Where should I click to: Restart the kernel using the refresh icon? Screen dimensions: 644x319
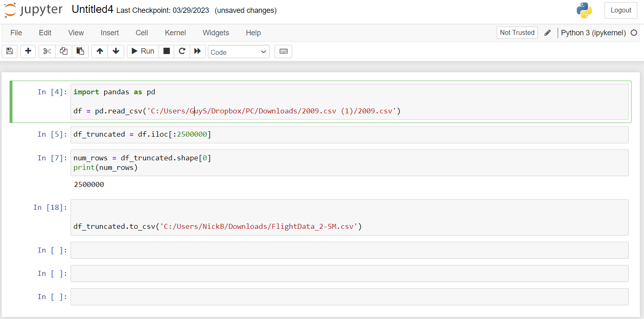pos(182,51)
